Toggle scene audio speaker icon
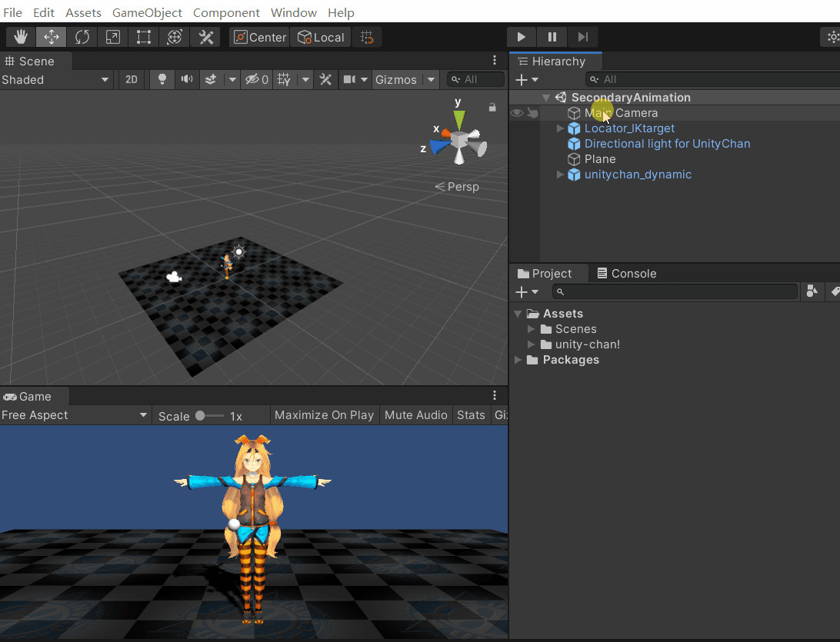 (186, 80)
